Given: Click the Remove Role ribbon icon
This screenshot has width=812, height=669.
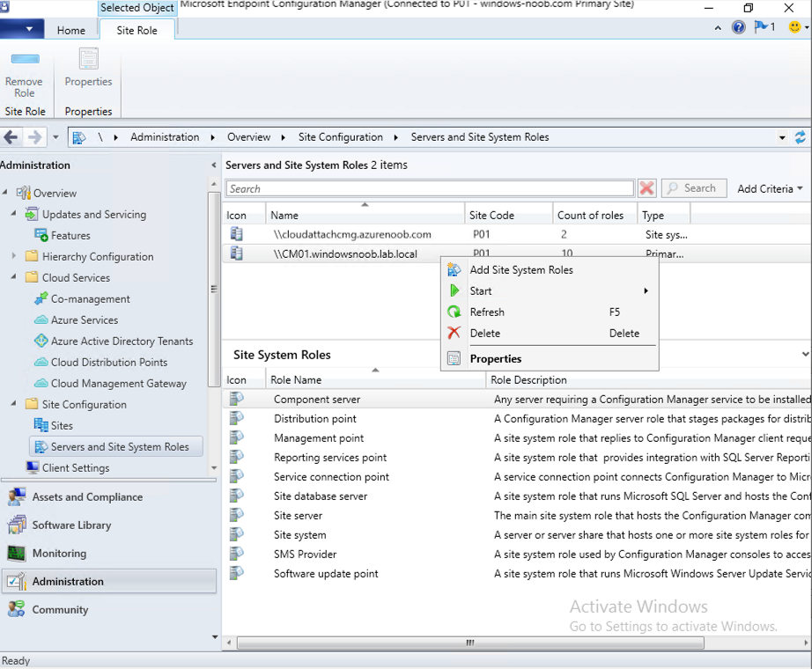Looking at the screenshot, I should 25,59.
